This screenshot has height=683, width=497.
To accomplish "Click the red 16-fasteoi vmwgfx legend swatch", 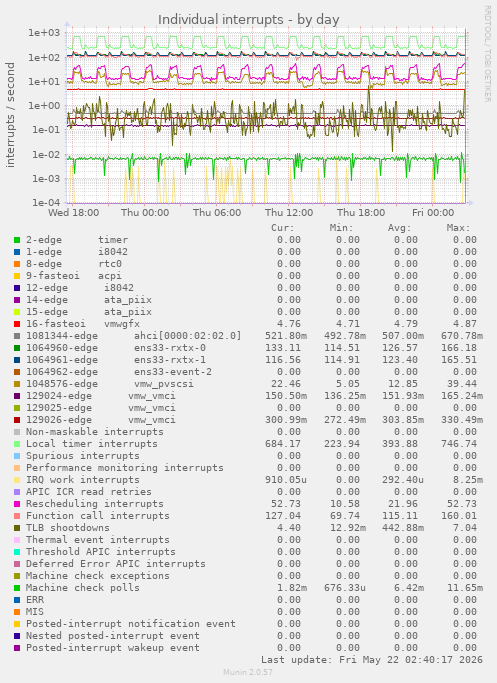I will pyautogui.click(x=17, y=324).
